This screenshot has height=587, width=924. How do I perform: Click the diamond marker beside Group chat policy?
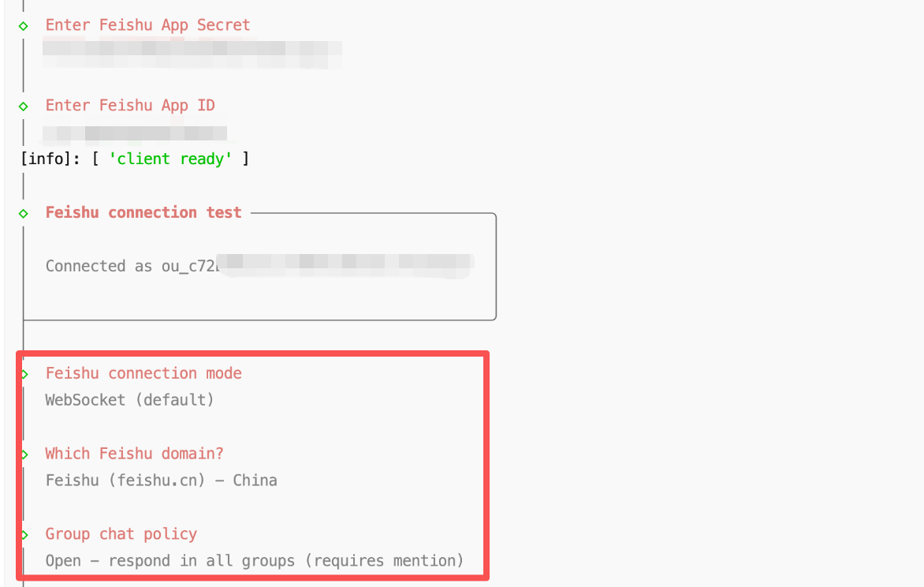click(25, 535)
